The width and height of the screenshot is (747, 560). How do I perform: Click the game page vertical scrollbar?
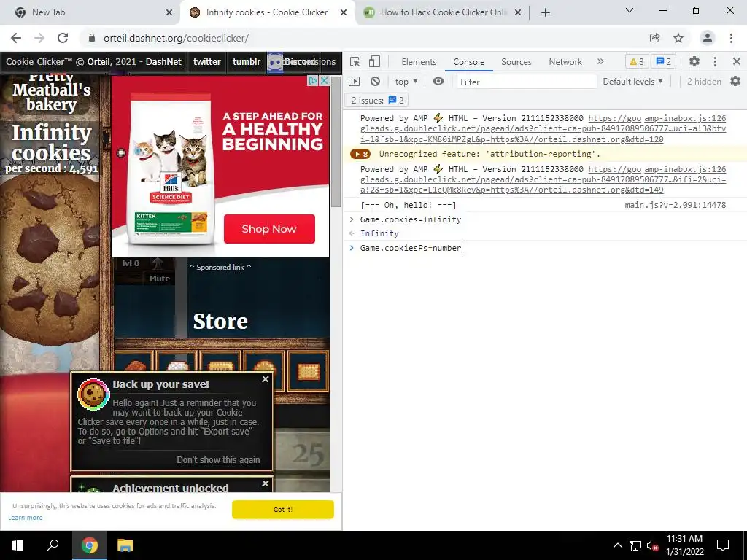click(x=336, y=141)
